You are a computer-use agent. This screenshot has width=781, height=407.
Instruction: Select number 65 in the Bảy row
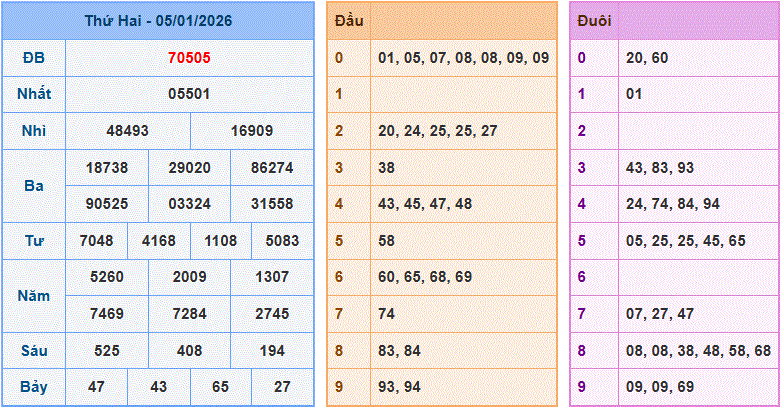pyautogui.click(x=221, y=387)
